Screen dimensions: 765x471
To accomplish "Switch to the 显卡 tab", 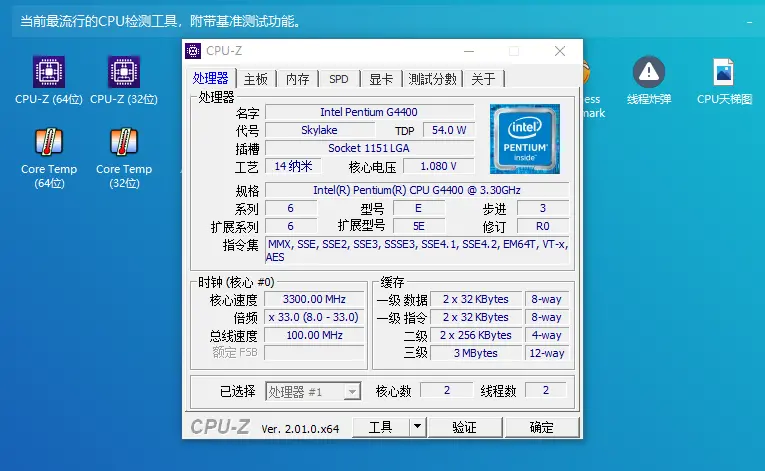I will tap(381, 79).
